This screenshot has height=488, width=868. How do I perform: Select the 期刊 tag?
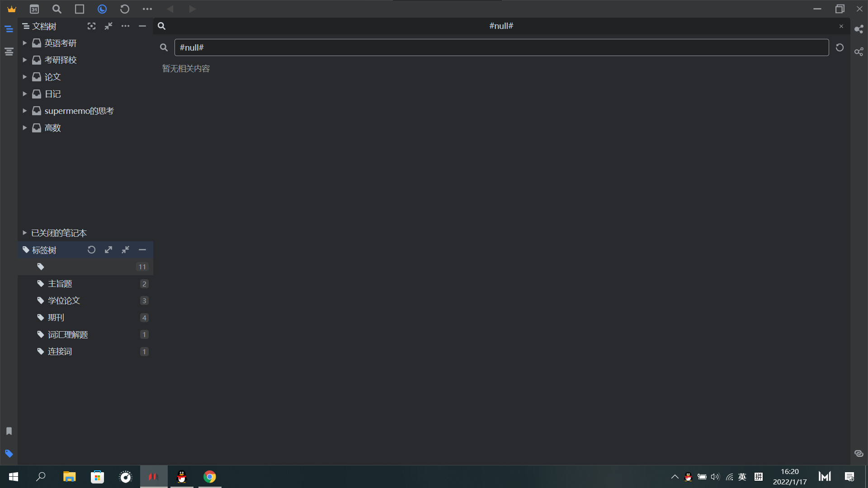coord(56,318)
